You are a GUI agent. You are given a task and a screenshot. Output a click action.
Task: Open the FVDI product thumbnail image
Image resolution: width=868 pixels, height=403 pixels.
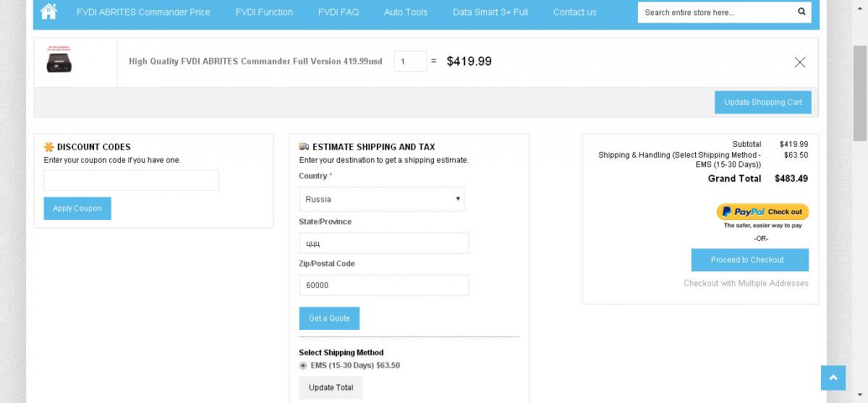point(59,59)
